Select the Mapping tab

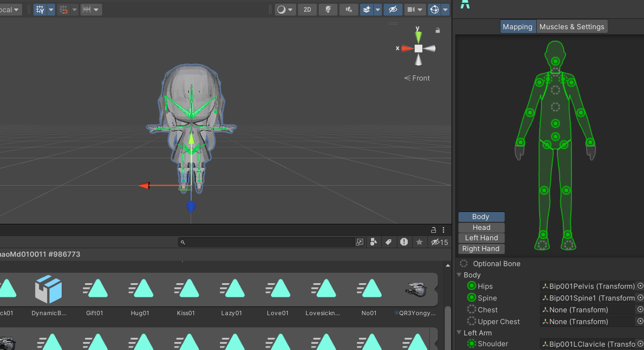[x=517, y=27]
